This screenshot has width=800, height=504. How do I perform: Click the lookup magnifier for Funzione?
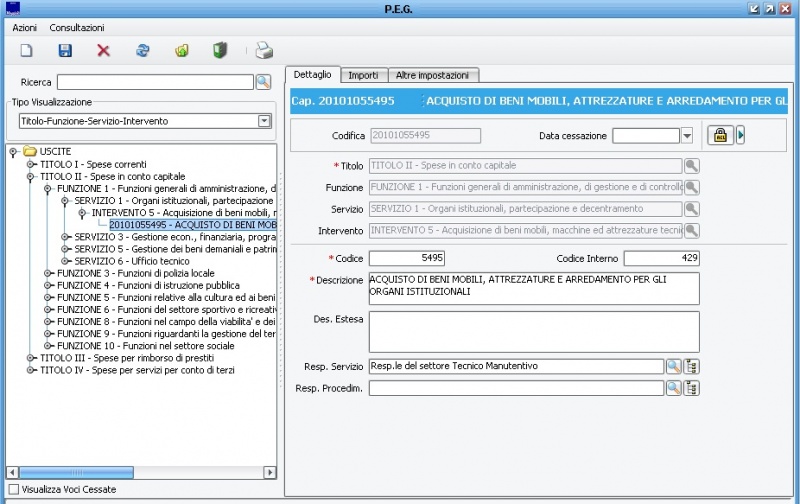click(x=691, y=187)
